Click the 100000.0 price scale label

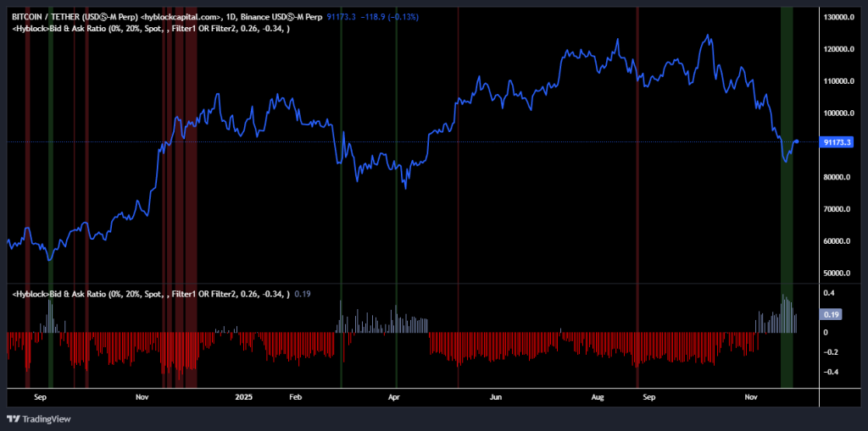[838, 113]
